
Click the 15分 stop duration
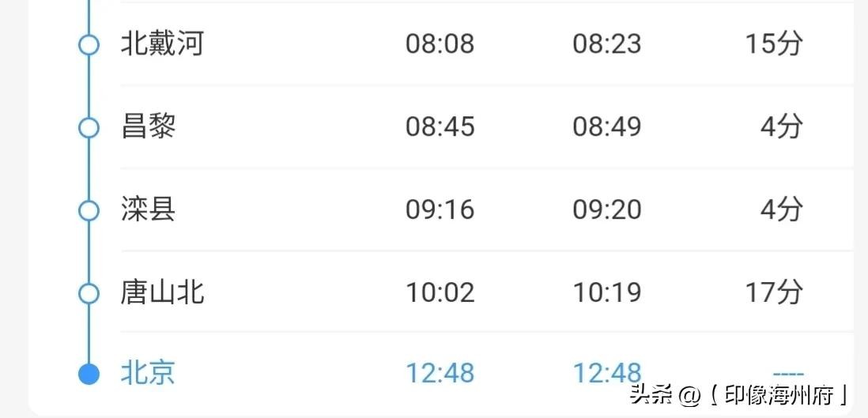774,43
